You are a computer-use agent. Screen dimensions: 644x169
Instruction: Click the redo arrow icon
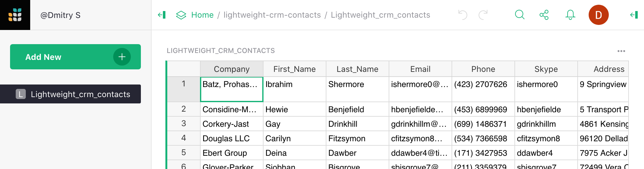[x=483, y=15]
